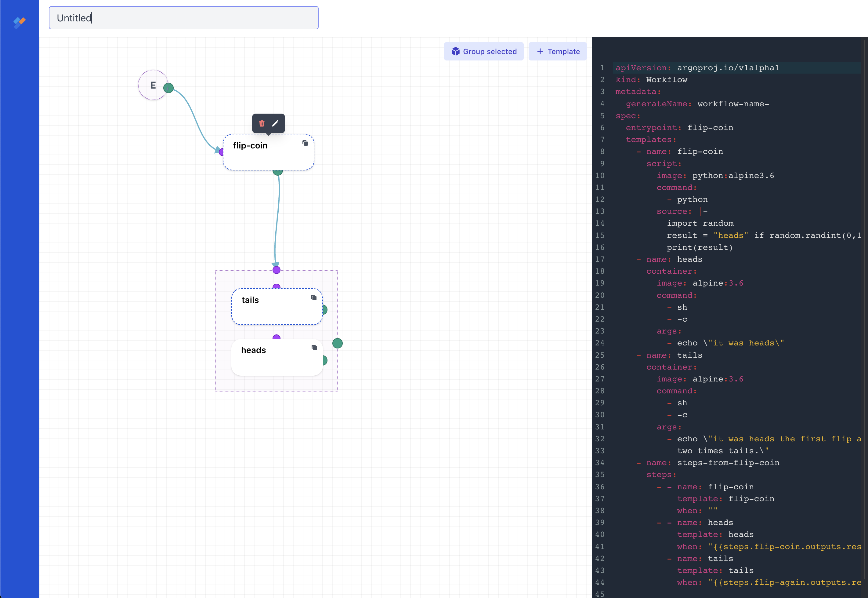Click the delete trash icon on flip-coin node
This screenshot has height=598, width=868.
coord(262,123)
